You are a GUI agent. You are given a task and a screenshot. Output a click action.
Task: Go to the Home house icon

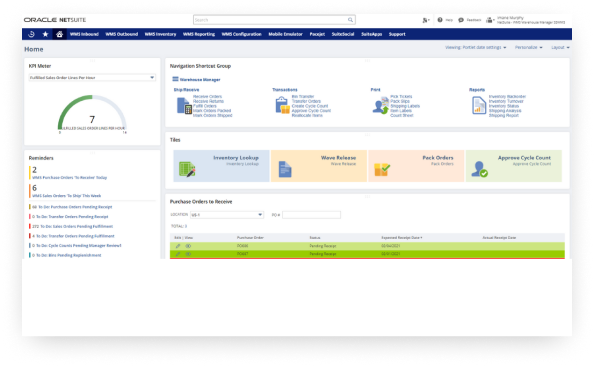(59, 34)
